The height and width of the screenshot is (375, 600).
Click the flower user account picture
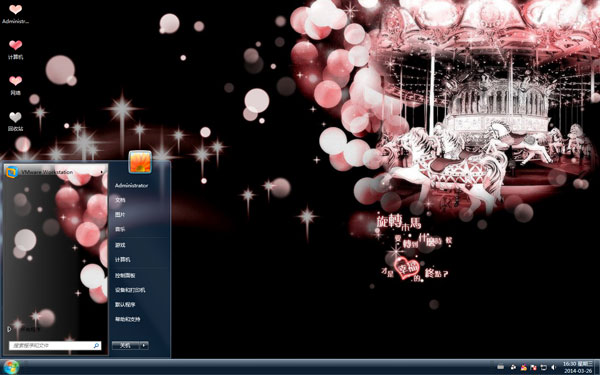point(140,162)
